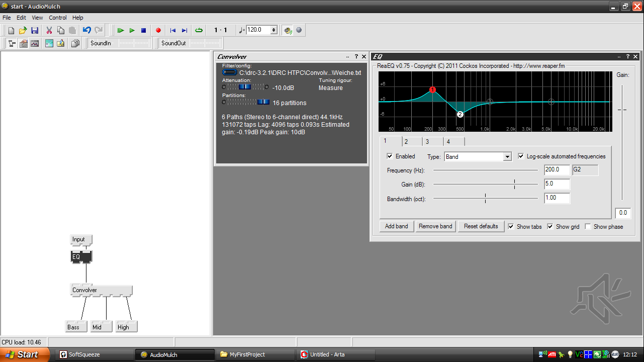
Task: Click the teal metasurface icon
Action: (x=49, y=43)
